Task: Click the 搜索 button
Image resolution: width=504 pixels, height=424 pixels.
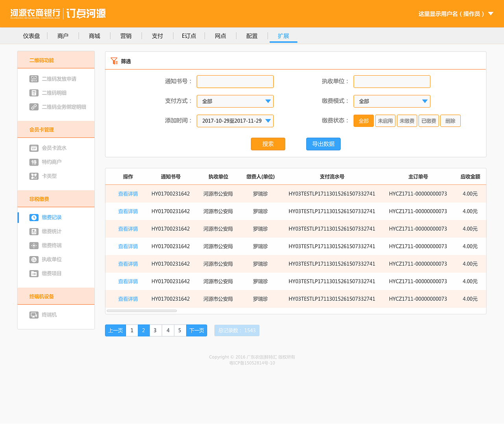Action: click(x=268, y=144)
